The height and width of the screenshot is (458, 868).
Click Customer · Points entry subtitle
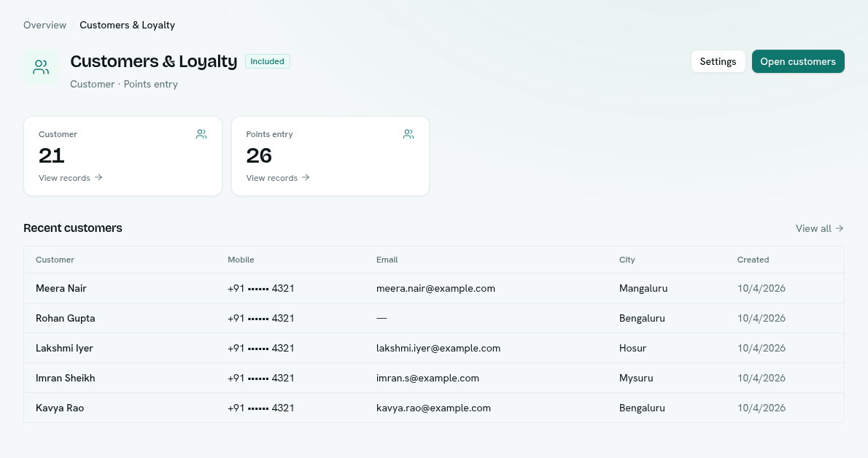124,84
